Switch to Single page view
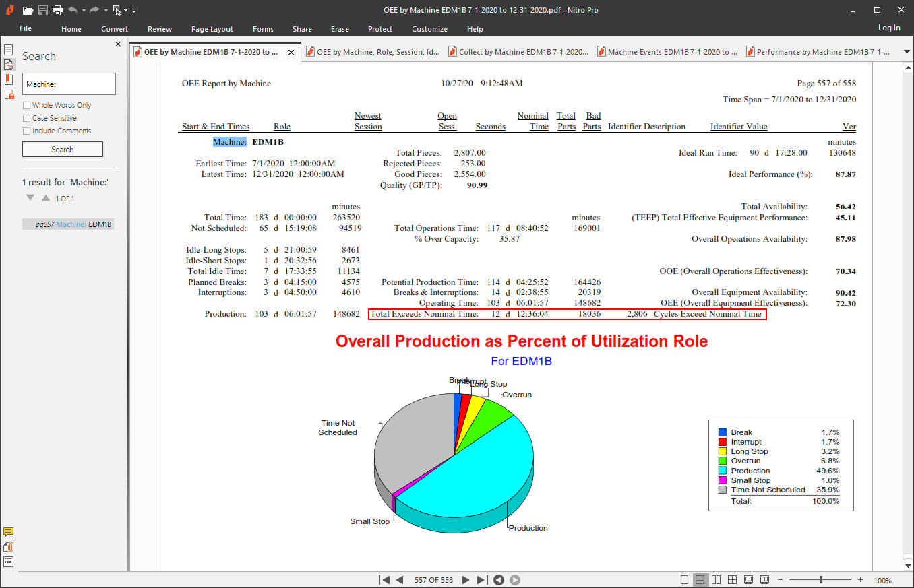 (x=685, y=580)
